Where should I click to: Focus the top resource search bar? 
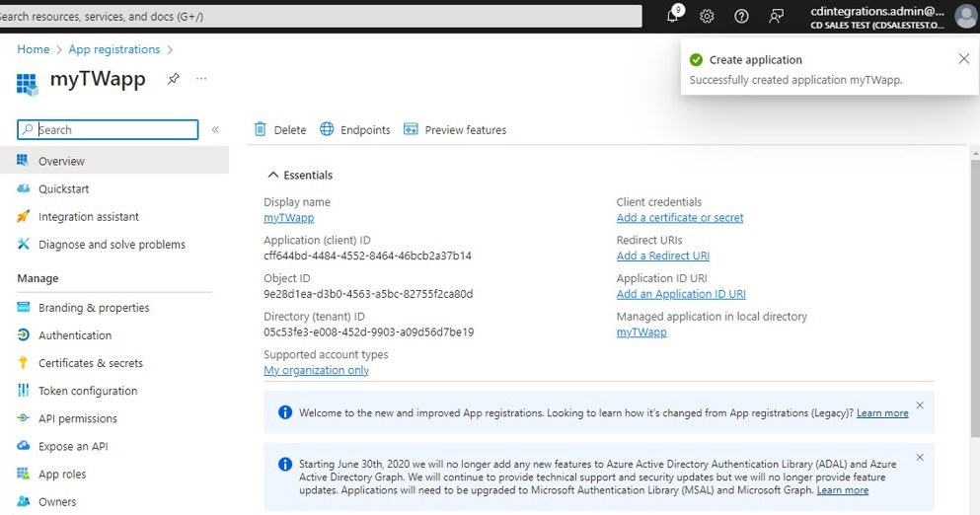(x=320, y=16)
